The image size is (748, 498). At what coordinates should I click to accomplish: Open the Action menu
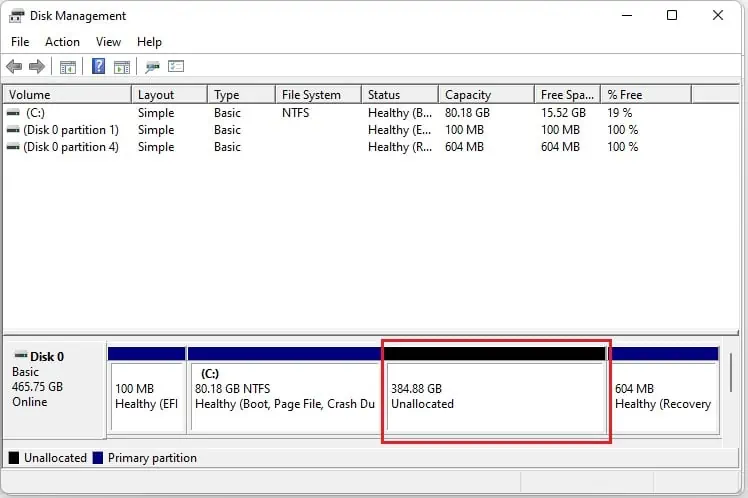[62, 42]
